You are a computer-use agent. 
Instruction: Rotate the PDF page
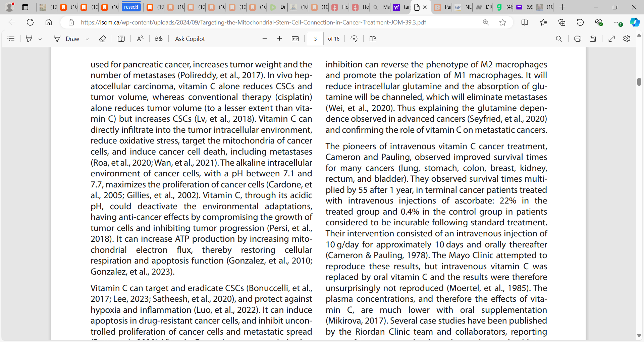click(354, 39)
